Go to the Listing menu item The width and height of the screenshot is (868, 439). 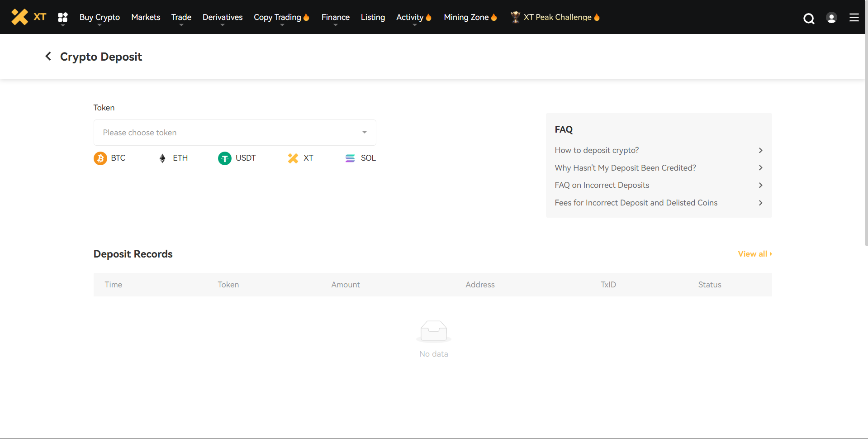[373, 17]
